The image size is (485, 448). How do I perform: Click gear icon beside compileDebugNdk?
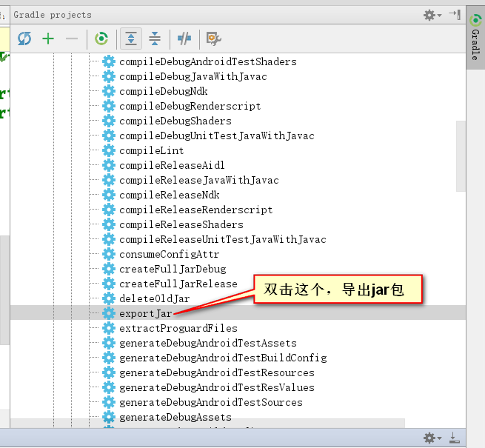(x=109, y=91)
